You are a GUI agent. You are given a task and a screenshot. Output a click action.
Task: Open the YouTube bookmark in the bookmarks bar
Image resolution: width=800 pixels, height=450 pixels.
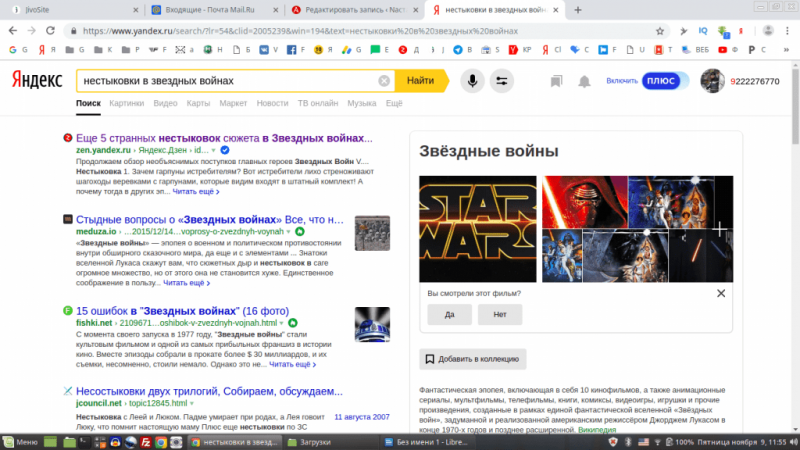(722, 49)
